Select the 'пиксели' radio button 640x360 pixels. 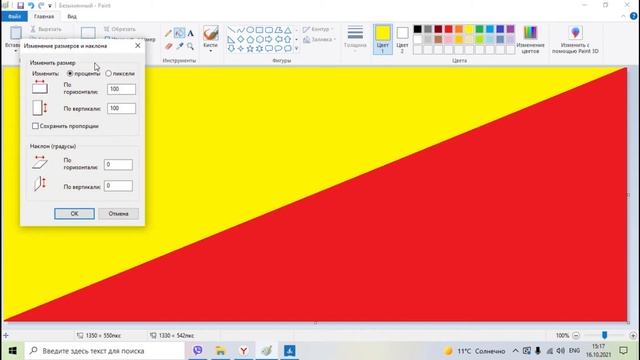pos(108,73)
